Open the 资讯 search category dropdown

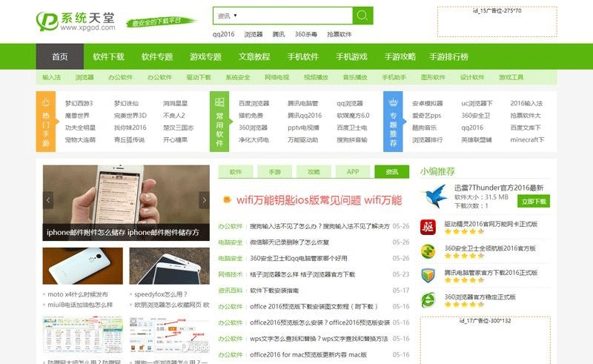(x=227, y=16)
